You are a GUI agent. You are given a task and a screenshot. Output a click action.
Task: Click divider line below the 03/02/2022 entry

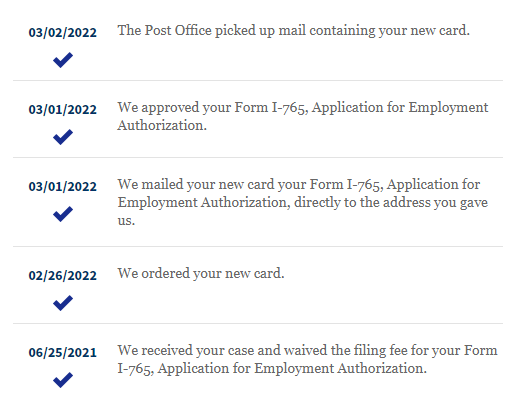tap(258, 80)
